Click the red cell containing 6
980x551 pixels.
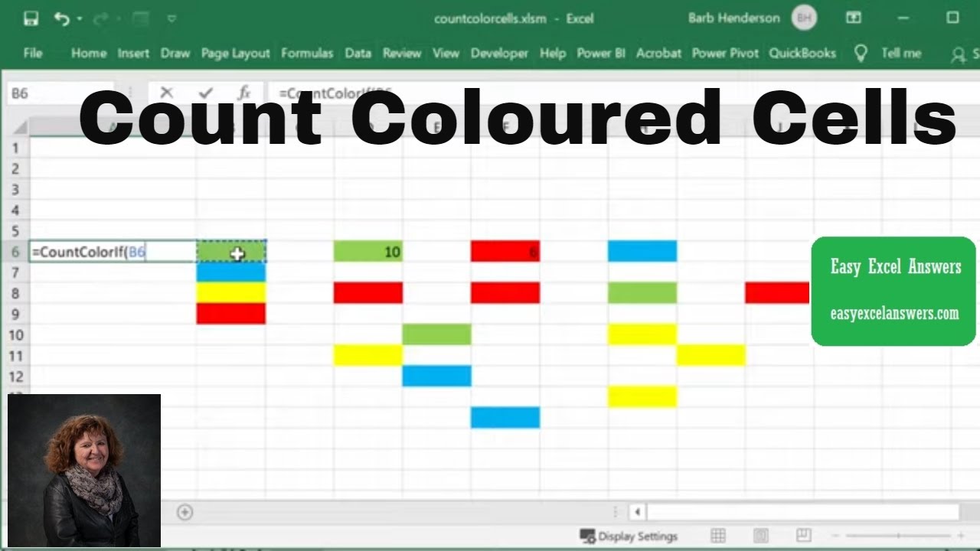point(505,252)
